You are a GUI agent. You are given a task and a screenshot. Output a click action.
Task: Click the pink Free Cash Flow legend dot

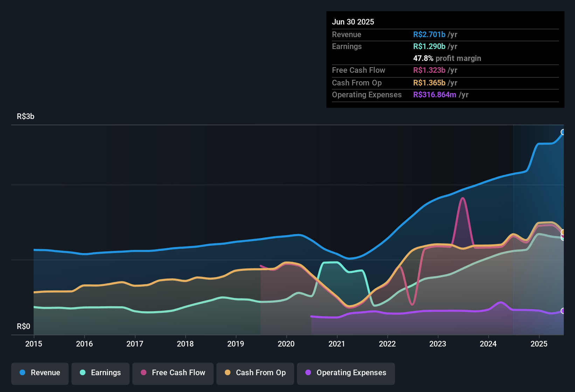[144, 372]
